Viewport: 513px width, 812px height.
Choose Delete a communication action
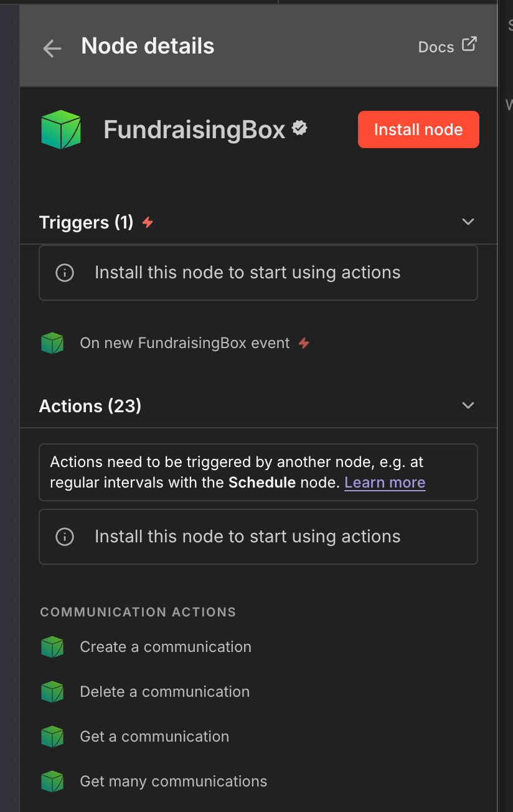pyautogui.click(x=164, y=692)
